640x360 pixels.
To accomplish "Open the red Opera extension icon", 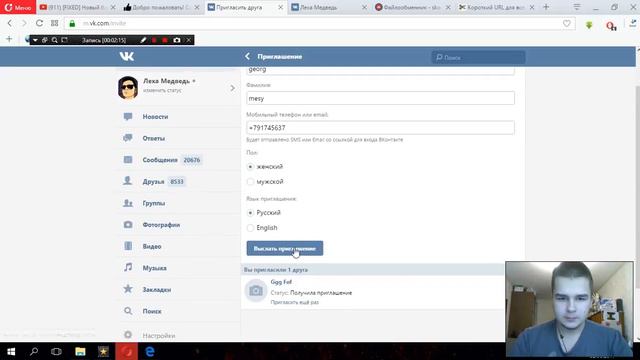I will (611, 26).
